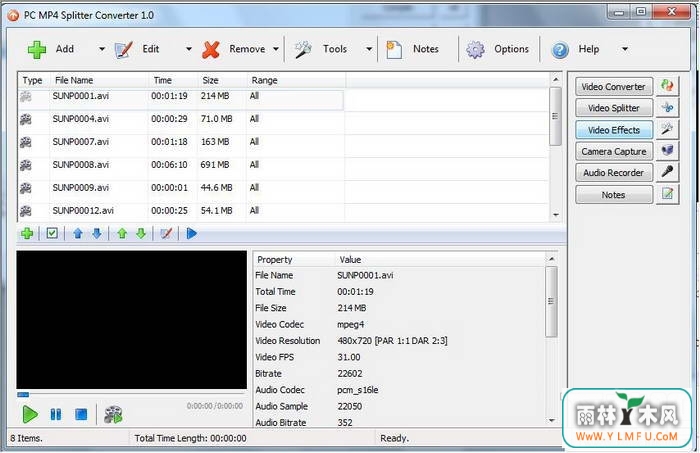Click the blue play arrow below file list
This screenshot has width=700, height=453.
(x=192, y=233)
